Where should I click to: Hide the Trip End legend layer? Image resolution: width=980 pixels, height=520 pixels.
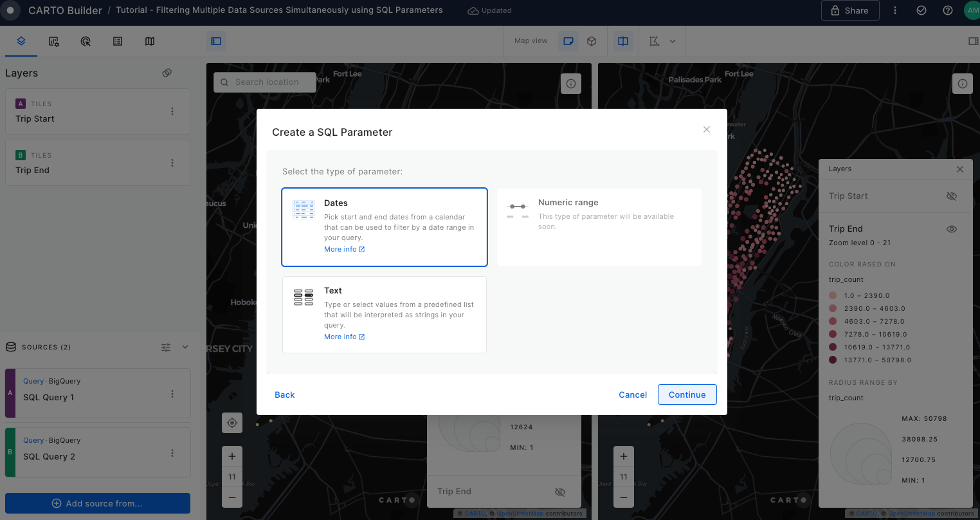[x=952, y=229]
